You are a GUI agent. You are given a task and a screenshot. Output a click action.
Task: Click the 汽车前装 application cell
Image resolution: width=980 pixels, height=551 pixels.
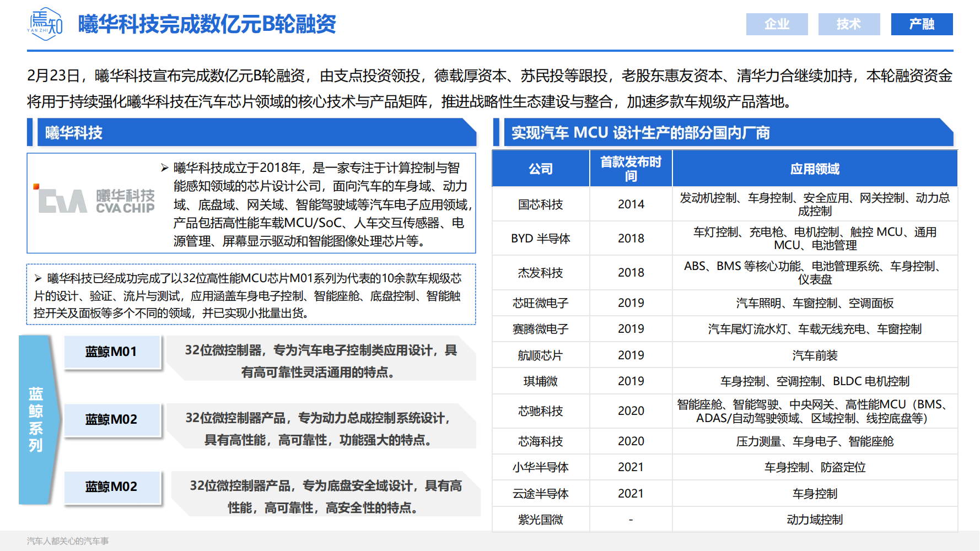[815, 355]
